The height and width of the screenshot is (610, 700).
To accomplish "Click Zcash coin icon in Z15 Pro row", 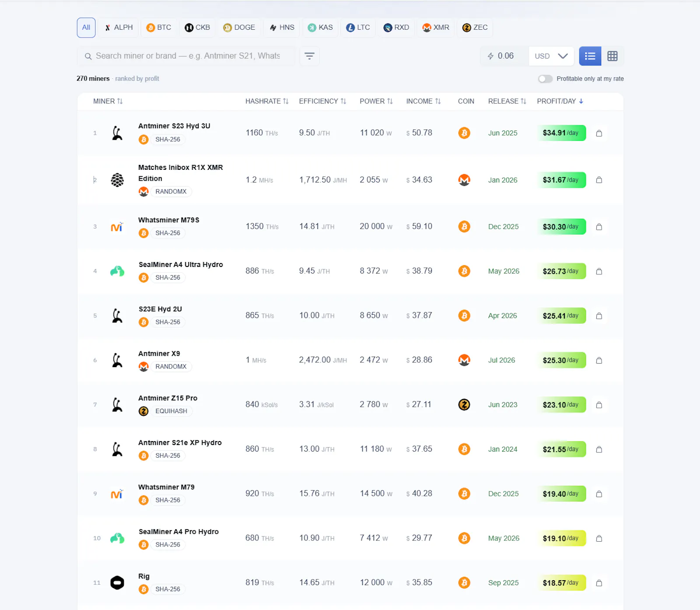I will click(x=464, y=405).
